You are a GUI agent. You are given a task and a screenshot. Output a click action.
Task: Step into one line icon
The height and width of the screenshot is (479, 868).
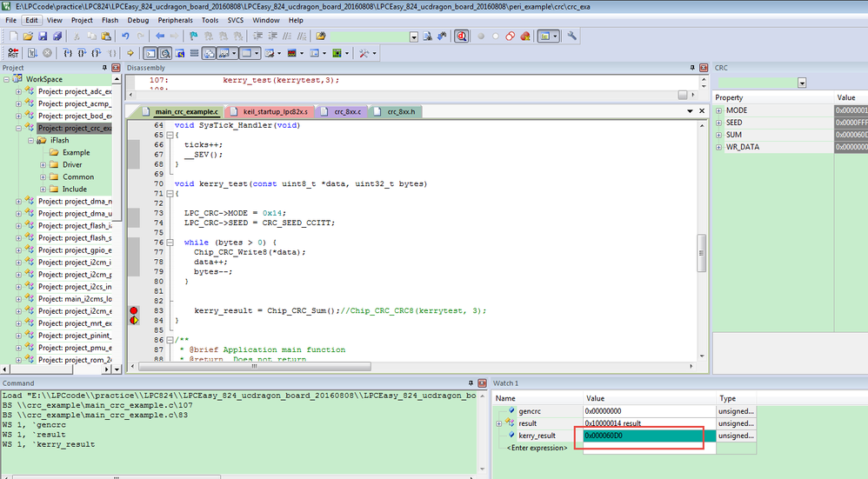pyautogui.click(x=68, y=53)
